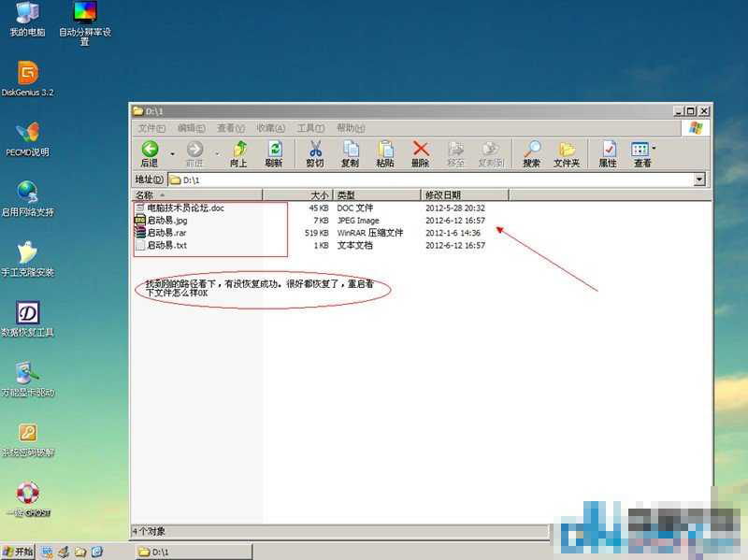Viewport: 748px width, 560px height.
Task: Open the 编辑 menu
Action: click(x=192, y=128)
